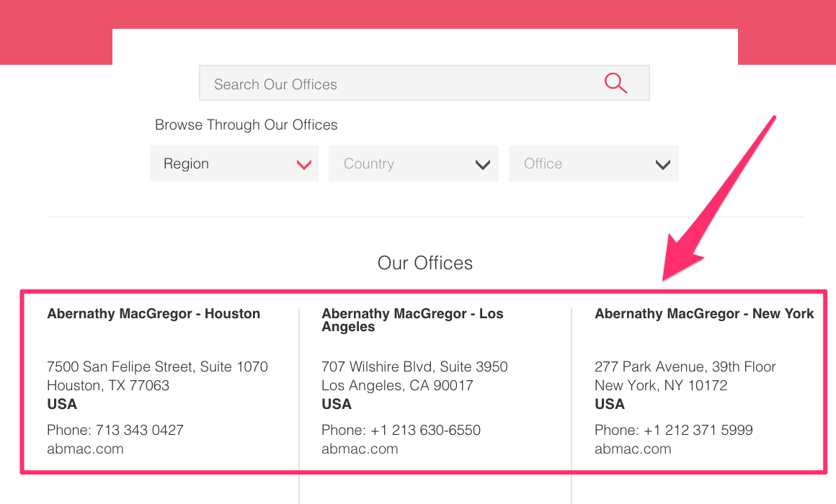Open Abernathy MacGregor - Los Angeles office title
836x504 pixels.
point(412,320)
